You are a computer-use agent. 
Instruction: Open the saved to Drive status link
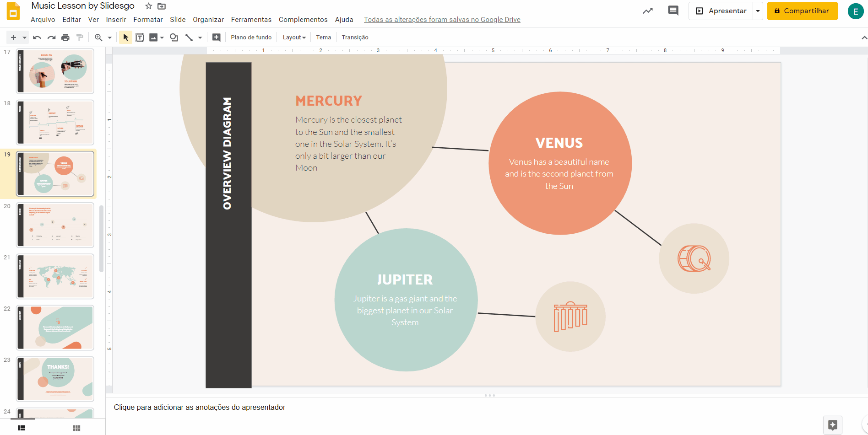(442, 20)
